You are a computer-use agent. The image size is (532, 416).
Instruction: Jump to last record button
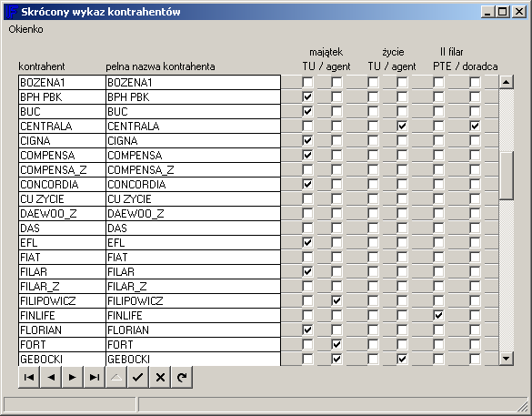[x=95, y=377]
